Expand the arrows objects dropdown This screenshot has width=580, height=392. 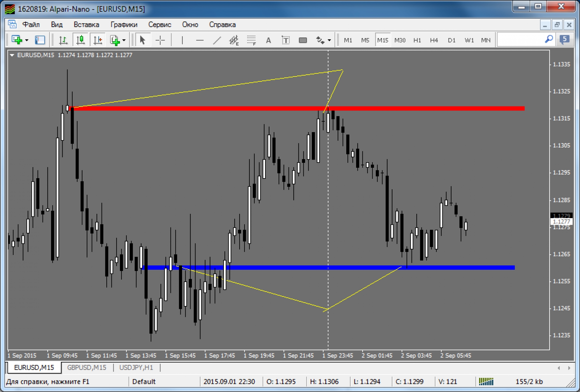click(x=329, y=40)
